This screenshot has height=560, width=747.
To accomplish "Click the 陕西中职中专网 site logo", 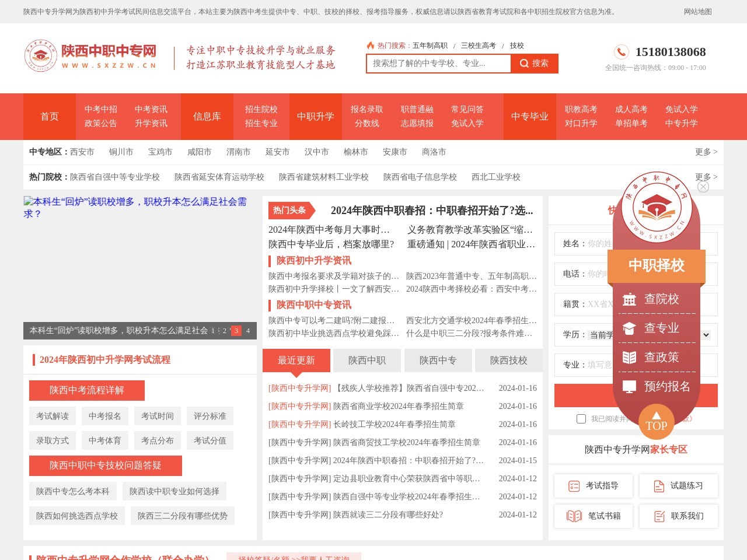I will (x=90, y=57).
